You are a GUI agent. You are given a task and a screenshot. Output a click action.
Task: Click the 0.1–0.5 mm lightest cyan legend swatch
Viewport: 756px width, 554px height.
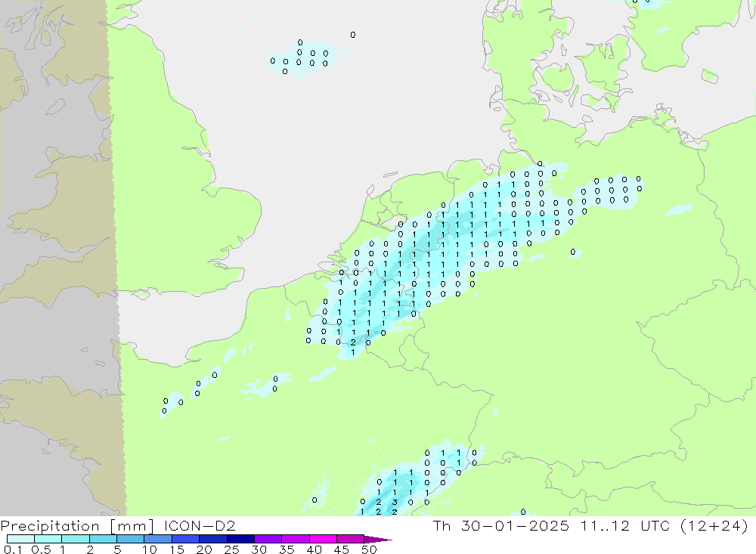pyautogui.click(x=20, y=539)
